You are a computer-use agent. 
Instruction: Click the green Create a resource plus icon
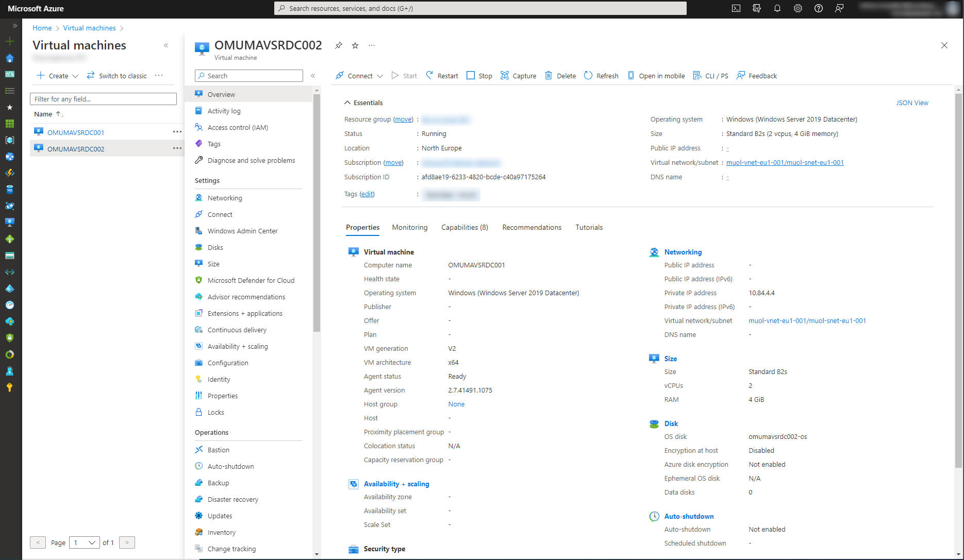pyautogui.click(x=9, y=41)
